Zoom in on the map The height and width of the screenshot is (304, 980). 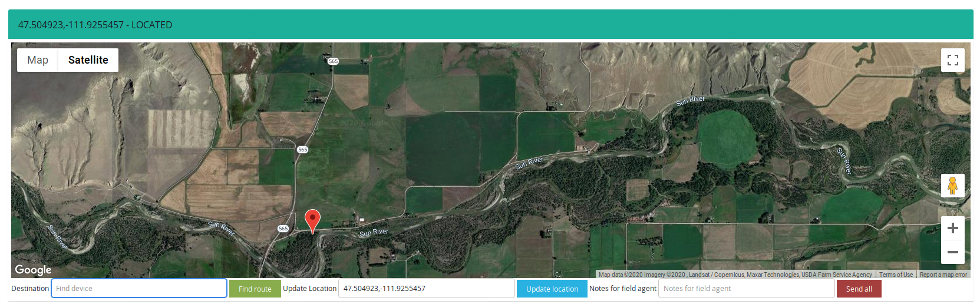(952, 228)
